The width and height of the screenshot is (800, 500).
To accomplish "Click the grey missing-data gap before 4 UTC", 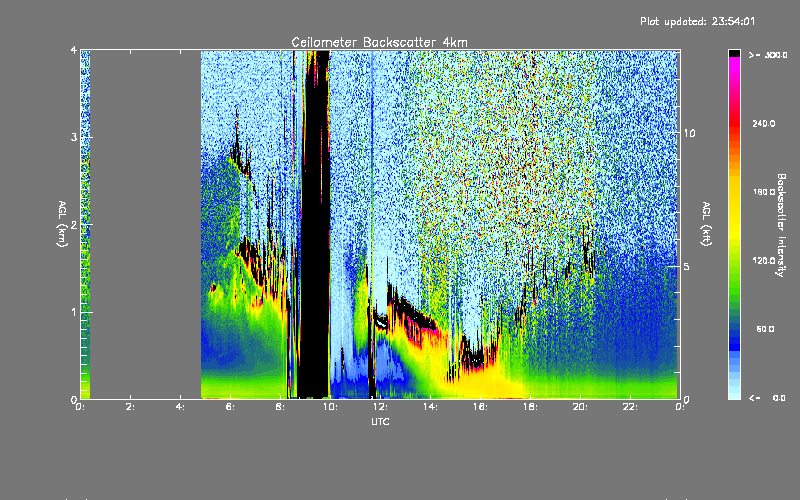I will click(145, 224).
